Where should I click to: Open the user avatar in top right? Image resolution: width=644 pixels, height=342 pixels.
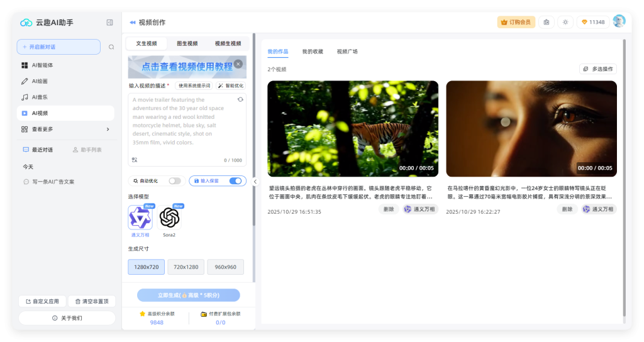(x=619, y=21)
